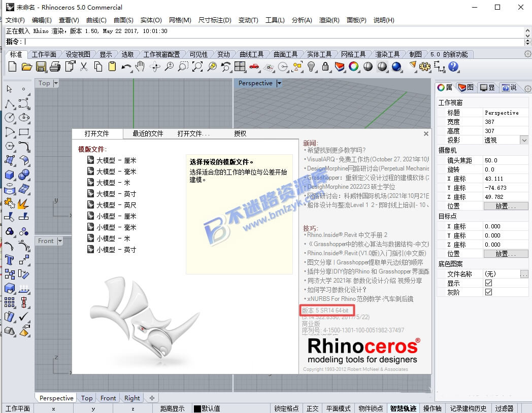The width and height of the screenshot is (532, 413).
Task: Click the light bulb icon
Action: (311, 66)
